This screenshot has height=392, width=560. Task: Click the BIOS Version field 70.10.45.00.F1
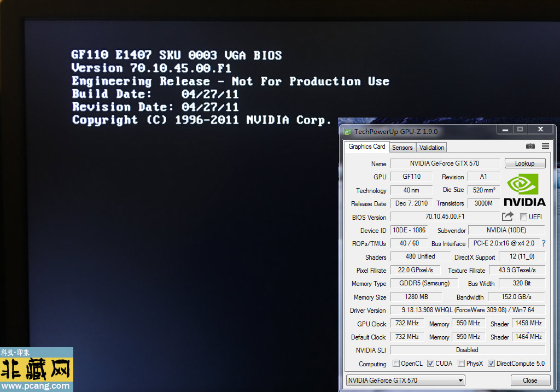pos(445,217)
